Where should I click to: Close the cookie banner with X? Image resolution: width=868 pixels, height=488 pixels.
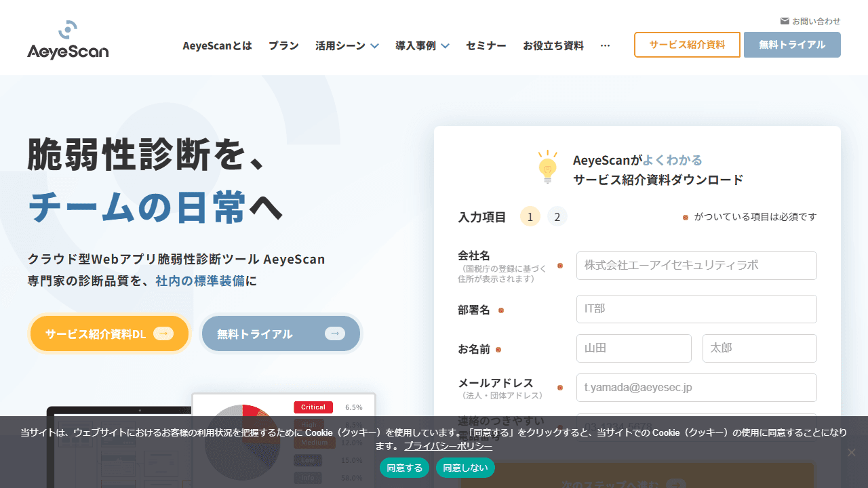pyautogui.click(x=852, y=452)
